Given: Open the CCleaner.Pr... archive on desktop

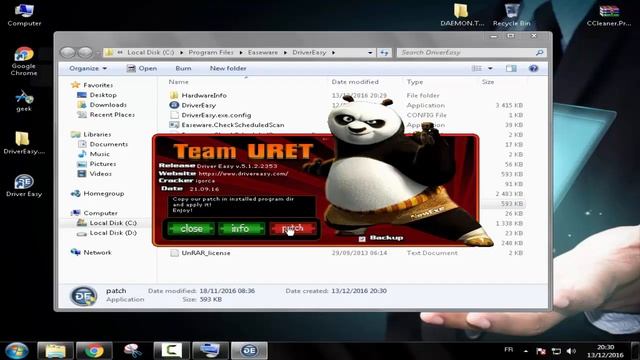Looking at the screenshot, I should (609, 15).
